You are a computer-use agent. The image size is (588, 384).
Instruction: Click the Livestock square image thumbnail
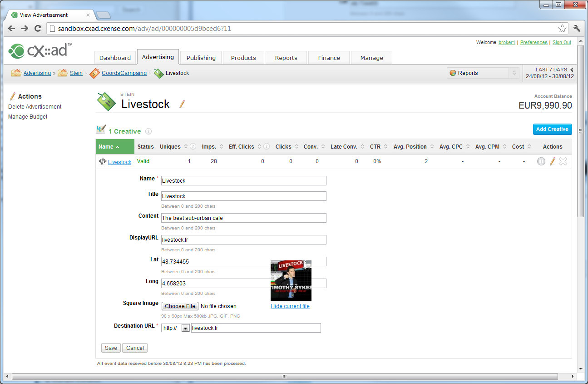click(291, 281)
